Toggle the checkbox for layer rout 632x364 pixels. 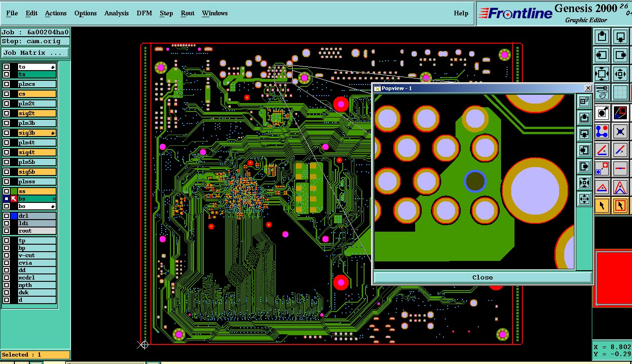pyautogui.click(x=7, y=231)
